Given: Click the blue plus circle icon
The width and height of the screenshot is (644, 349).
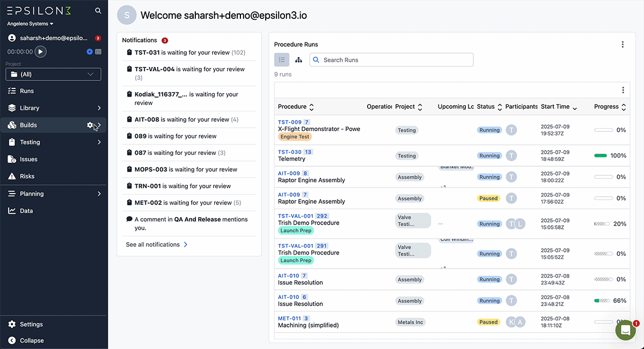Looking at the screenshot, I should pyautogui.click(x=90, y=51).
